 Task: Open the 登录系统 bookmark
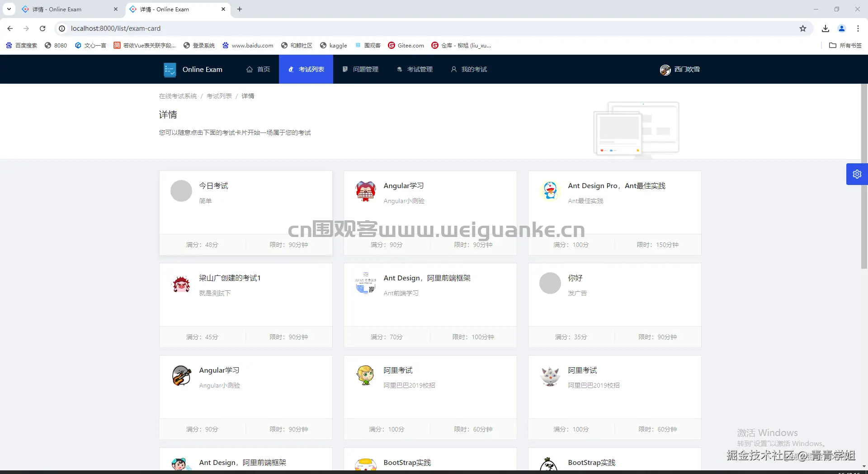pos(199,45)
